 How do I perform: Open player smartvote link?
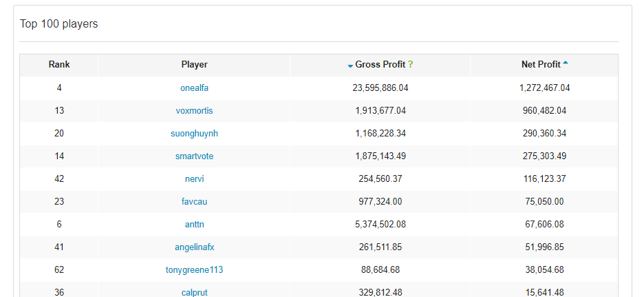194,156
